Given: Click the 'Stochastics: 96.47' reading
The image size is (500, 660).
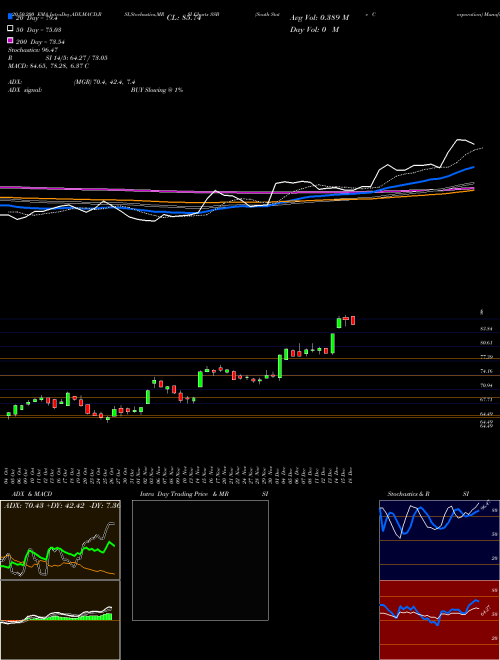Looking at the screenshot, I should click(33, 50).
